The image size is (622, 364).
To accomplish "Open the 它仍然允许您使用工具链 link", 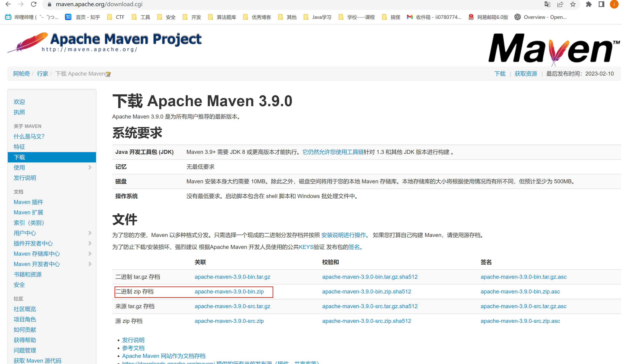I will 333,152.
